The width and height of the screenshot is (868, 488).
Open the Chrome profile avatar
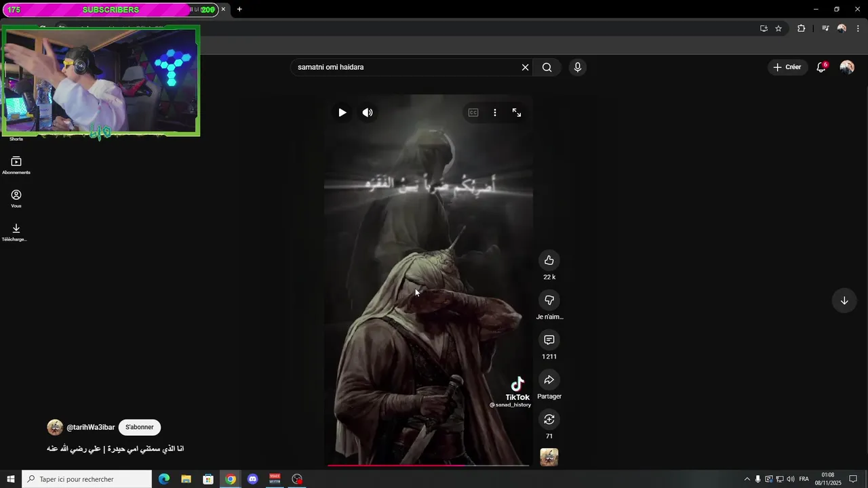(842, 28)
